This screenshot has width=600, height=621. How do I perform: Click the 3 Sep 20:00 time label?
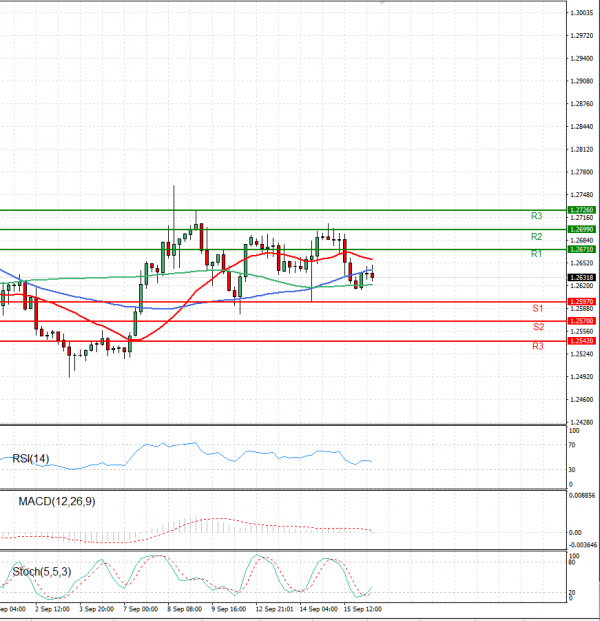tap(96, 609)
